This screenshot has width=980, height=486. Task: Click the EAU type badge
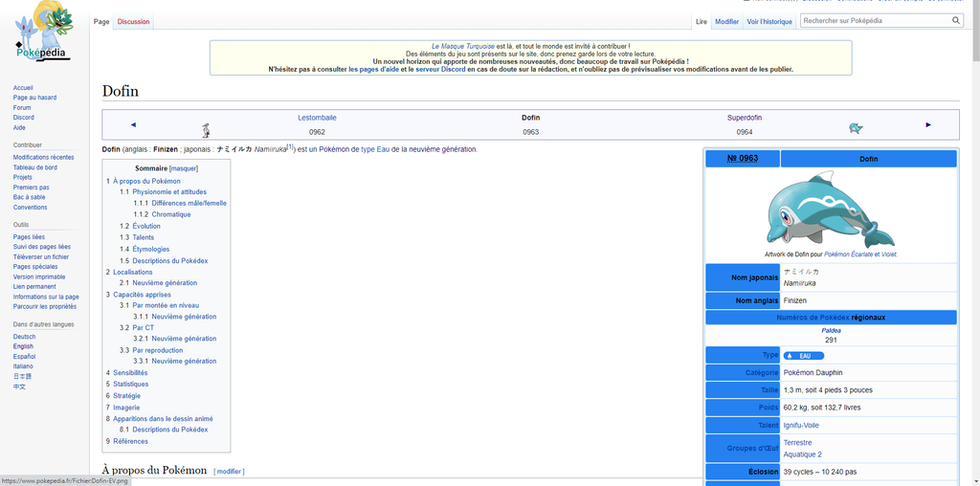click(x=804, y=356)
